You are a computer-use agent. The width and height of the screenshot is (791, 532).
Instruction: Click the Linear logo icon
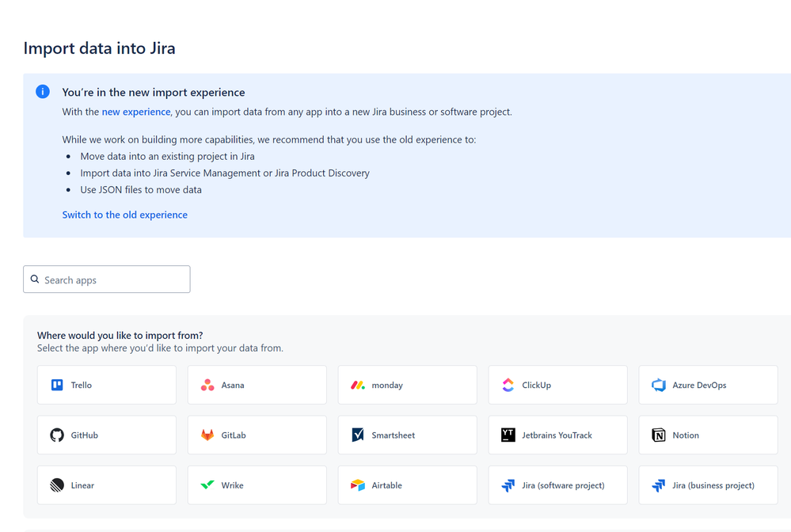coord(57,485)
